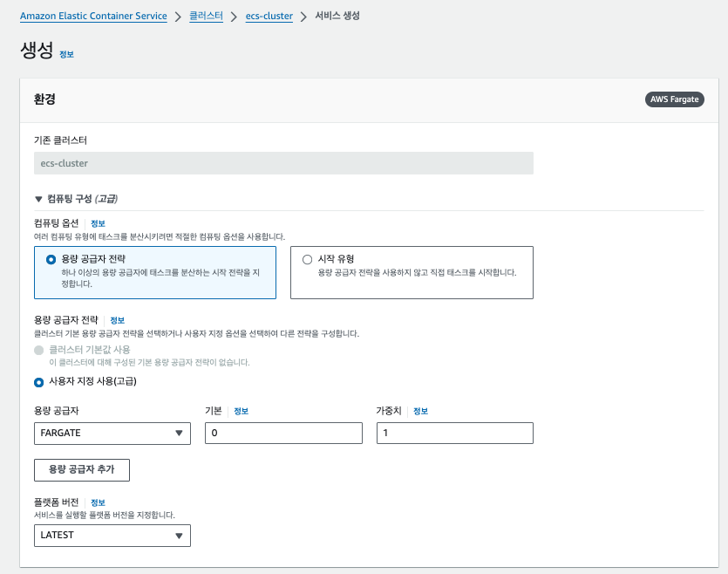Click the 서비스 생성 breadcrumb text
Image resolution: width=728 pixels, height=574 pixels.
point(337,16)
